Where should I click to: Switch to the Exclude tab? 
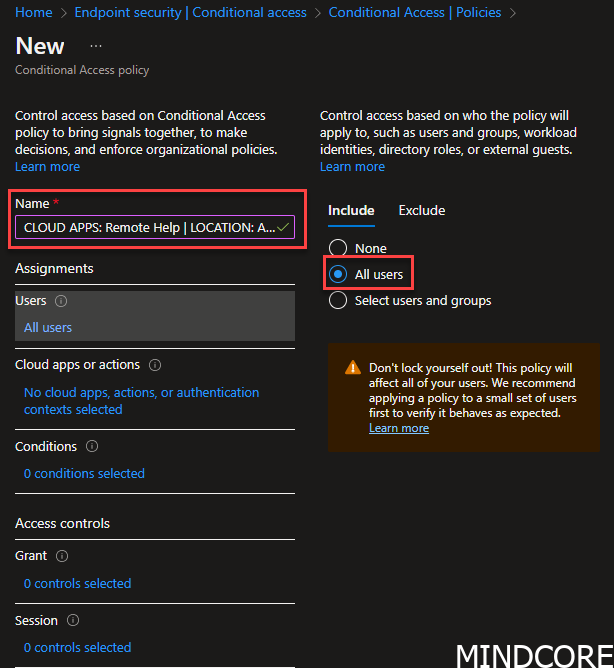[x=422, y=210]
